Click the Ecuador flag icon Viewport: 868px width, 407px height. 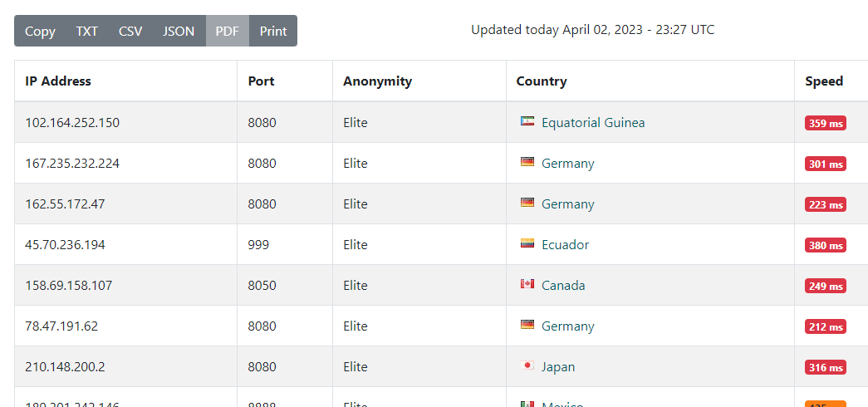[x=527, y=244]
